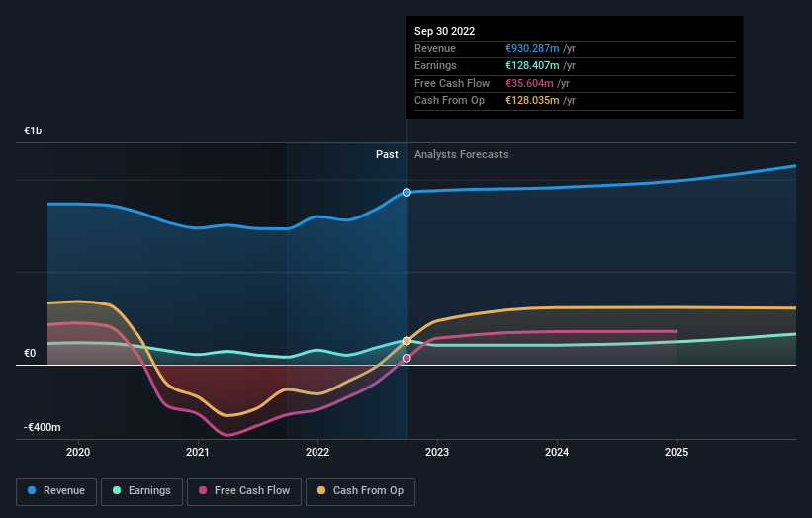Click the pink Free Cash Flow data point
This screenshot has height=518, width=812.
[406, 358]
